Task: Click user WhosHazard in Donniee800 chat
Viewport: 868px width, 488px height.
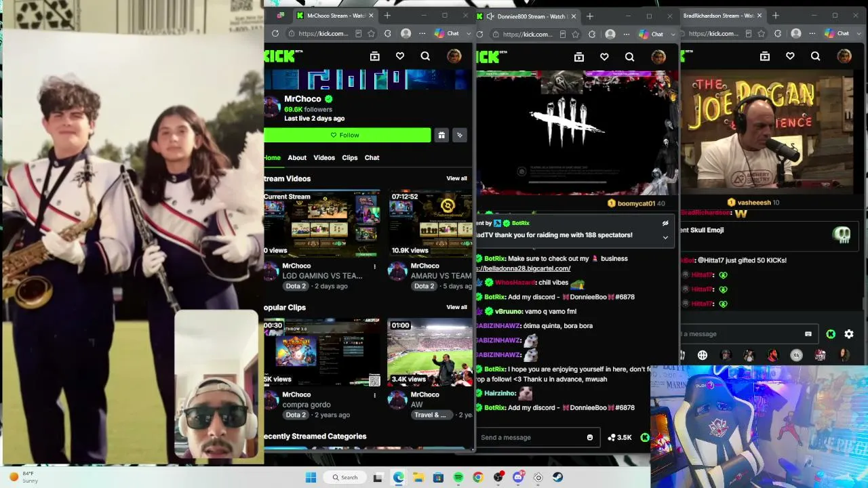Action: [x=515, y=283]
